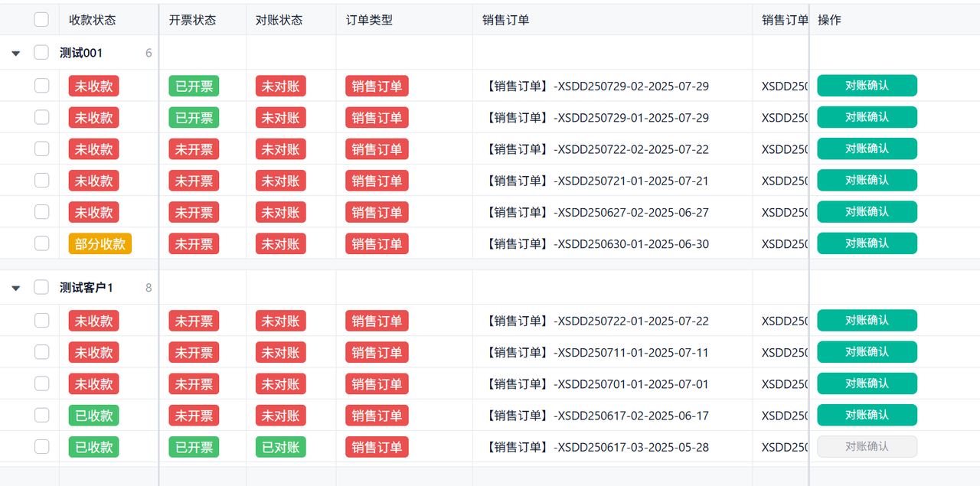Click 对账确认 for order XSDD250729-02
980x486 pixels.
(867, 86)
